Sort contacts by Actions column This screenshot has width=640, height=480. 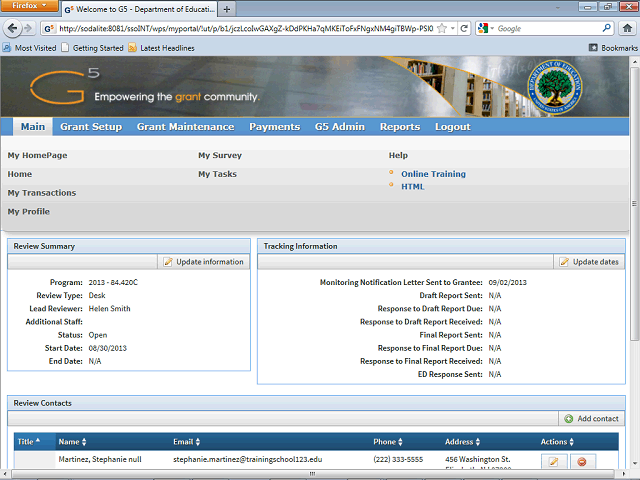(557, 442)
